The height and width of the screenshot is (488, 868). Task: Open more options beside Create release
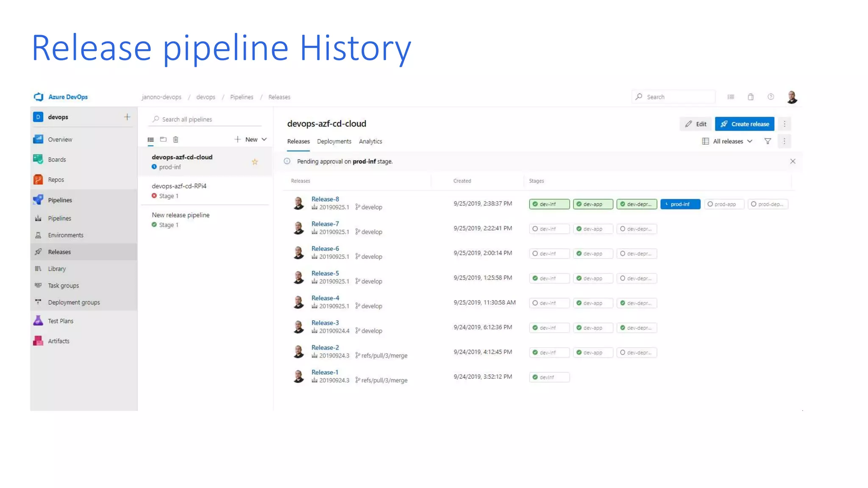[785, 124]
